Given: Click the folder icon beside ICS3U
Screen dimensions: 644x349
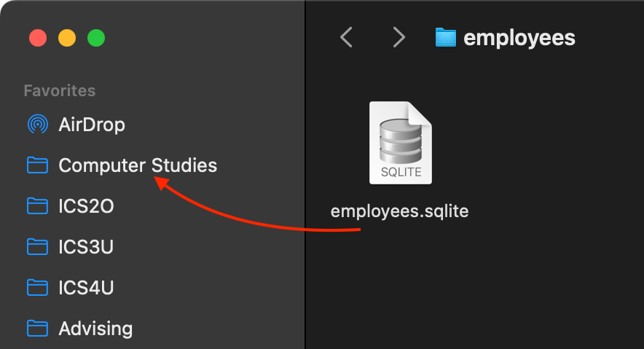Looking at the screenshot, I should tap(37, 247).
